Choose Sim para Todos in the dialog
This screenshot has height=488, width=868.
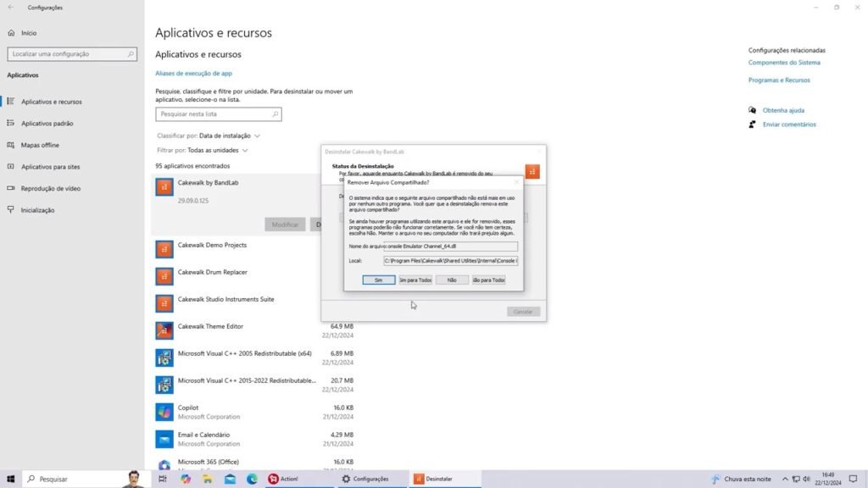tap(415, 280)
